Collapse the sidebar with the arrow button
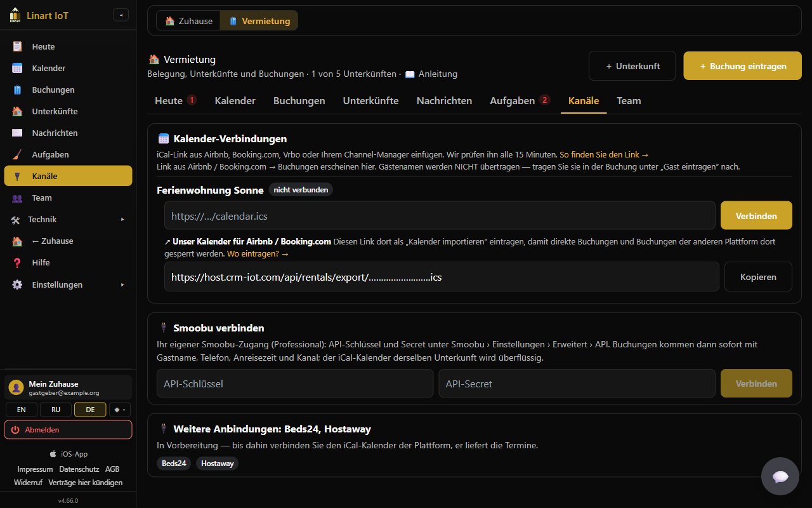Image resolution: width=812 pixels, height=508 pixels. click(121, 15)
